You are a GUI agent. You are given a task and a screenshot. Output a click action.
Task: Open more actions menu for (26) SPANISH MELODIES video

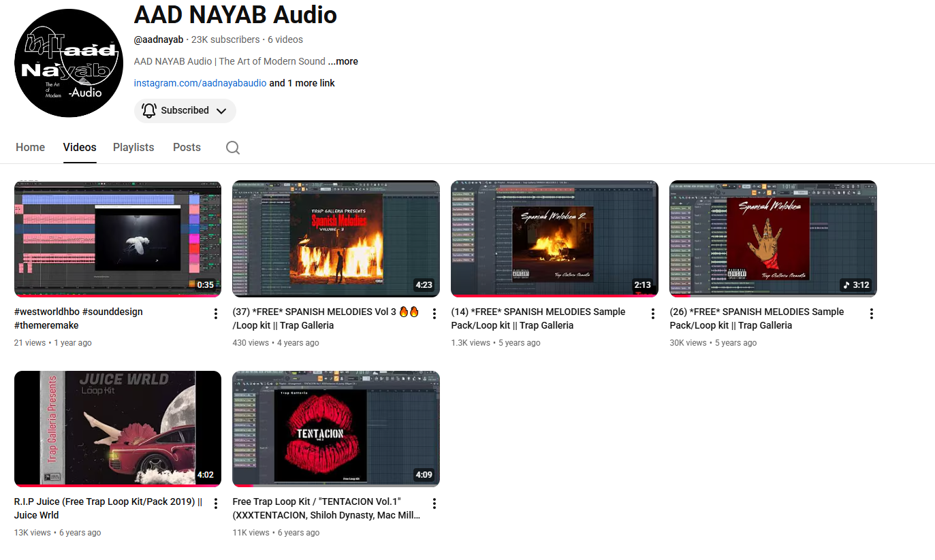871,314
